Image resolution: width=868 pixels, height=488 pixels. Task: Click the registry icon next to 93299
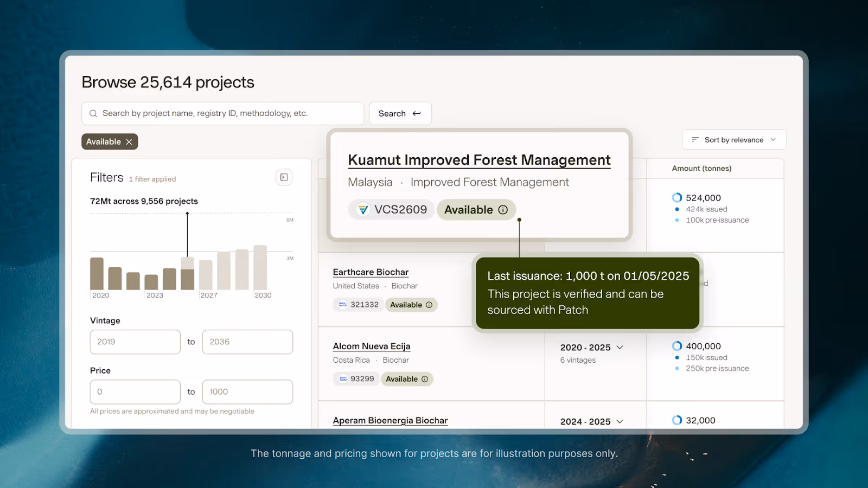(x=343, y=379)
